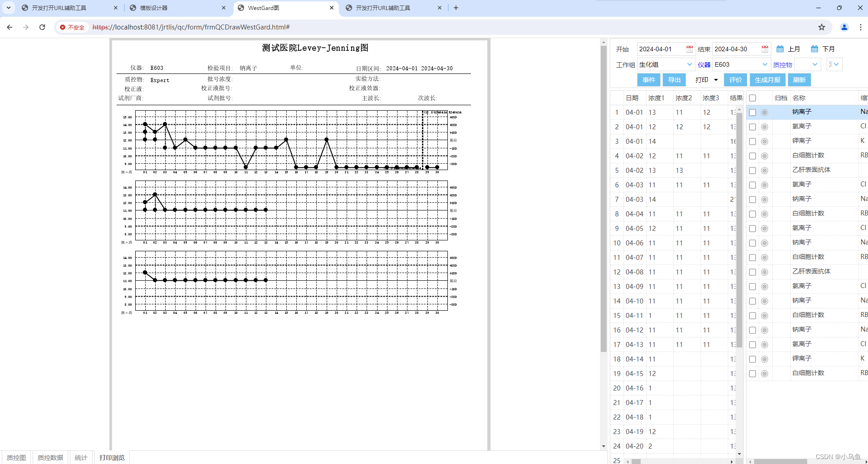Go forward to the next page
868x464 pixels.
tap(26, 27)
